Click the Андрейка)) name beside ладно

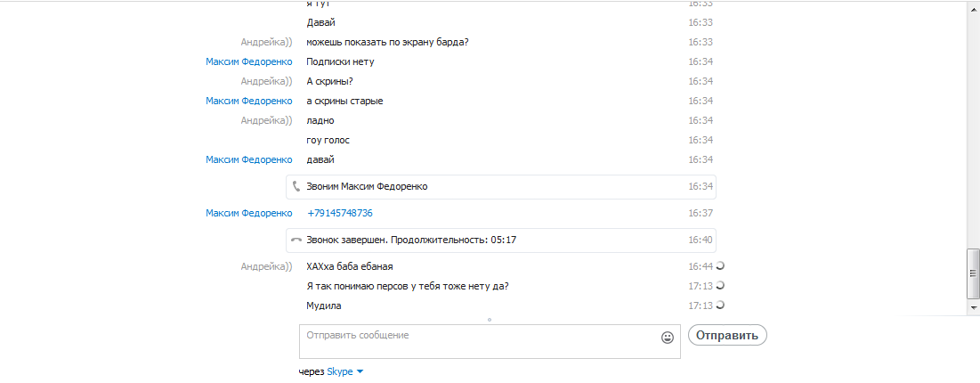coord(267,120)
